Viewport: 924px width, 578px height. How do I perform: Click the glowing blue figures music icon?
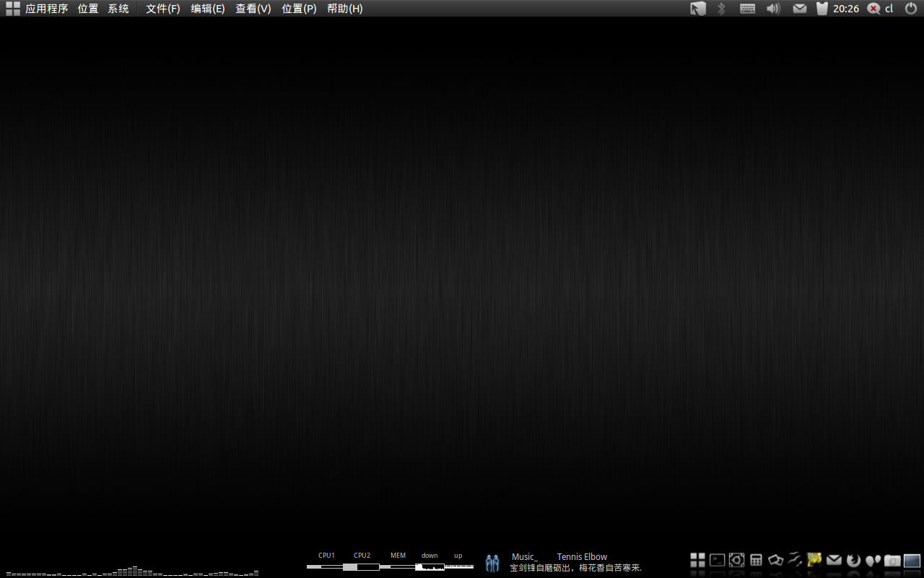click(x=492, y=563)
